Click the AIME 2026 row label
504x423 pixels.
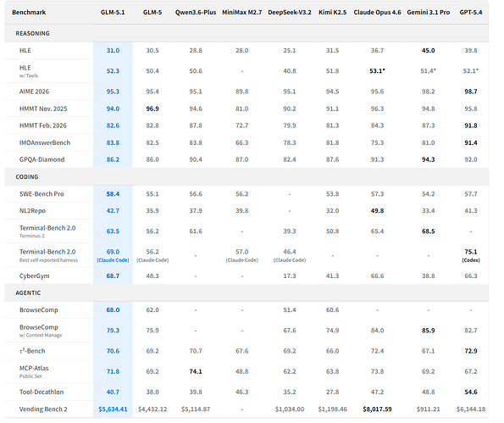point(34,92)
